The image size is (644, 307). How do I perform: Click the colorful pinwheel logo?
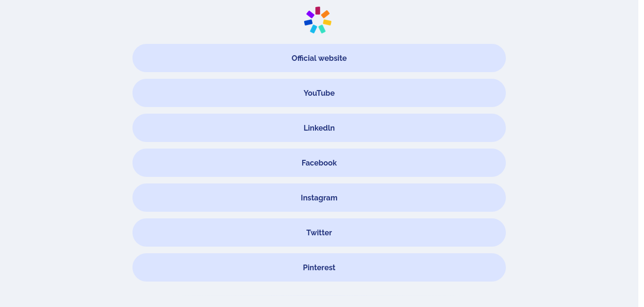(x=318, y=20)
